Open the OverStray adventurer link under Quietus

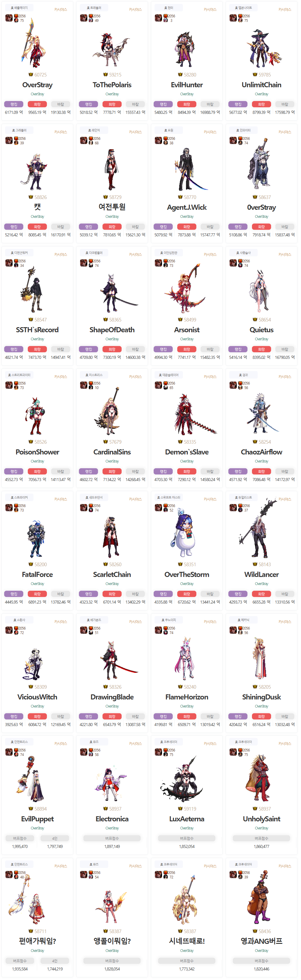click(262, 339)
